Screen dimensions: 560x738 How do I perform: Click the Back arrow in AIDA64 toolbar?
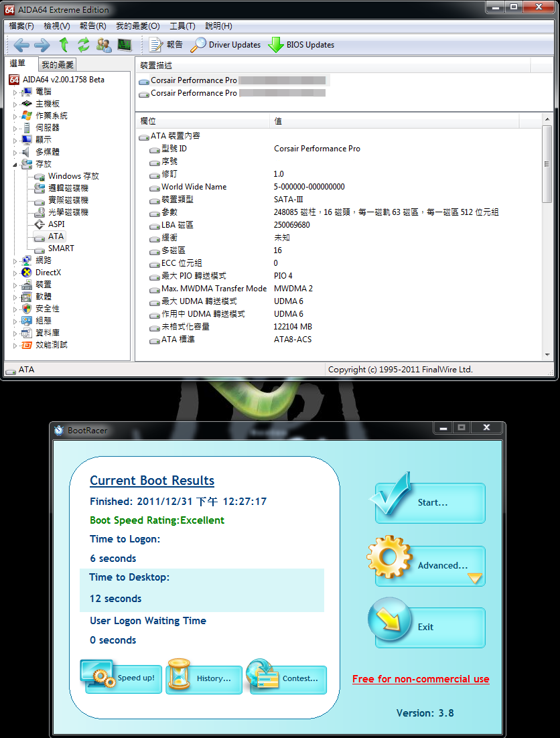pyautogui.click(x=21, y=45)
